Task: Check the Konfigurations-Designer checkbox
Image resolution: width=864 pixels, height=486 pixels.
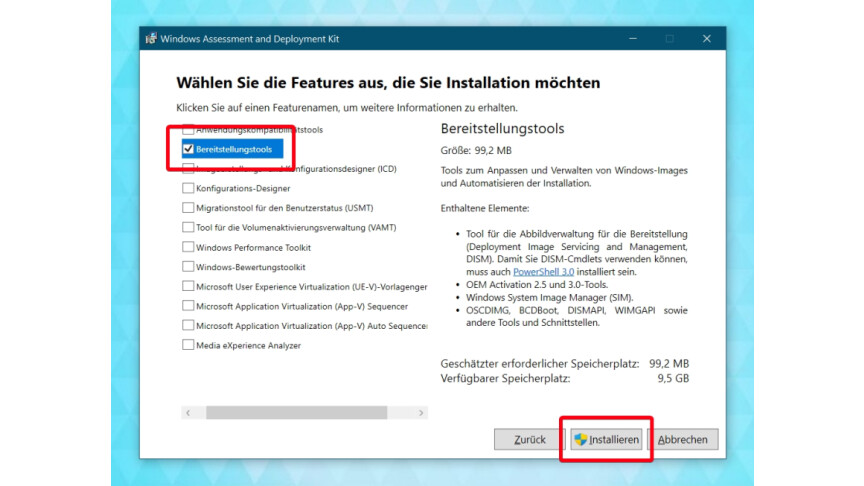Action: (188, 188)
